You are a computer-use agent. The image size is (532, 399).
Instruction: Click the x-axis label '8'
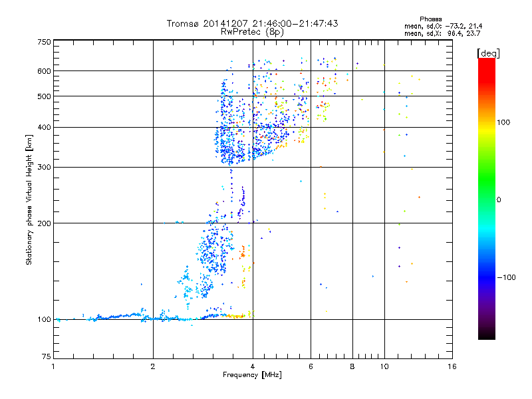coord(352,366)
